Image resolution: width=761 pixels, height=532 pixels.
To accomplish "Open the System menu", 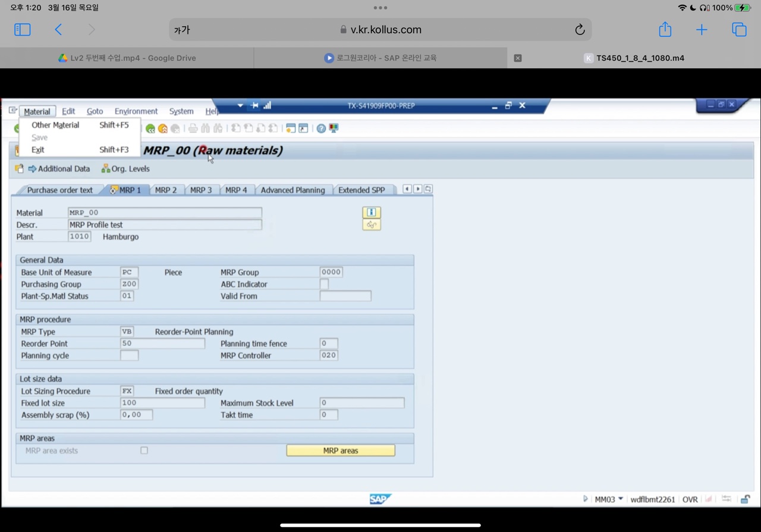I will point(181,111).
